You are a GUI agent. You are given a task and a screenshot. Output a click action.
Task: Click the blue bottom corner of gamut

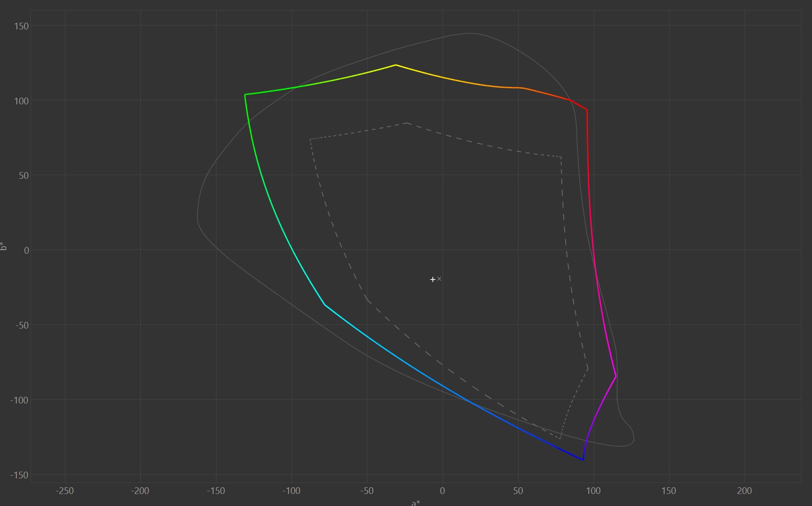(x=583, y=460)
